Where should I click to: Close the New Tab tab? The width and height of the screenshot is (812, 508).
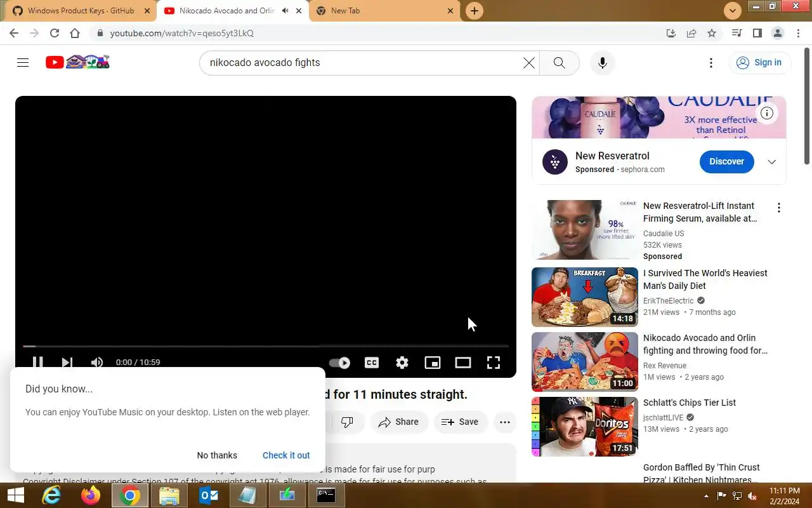450,11
